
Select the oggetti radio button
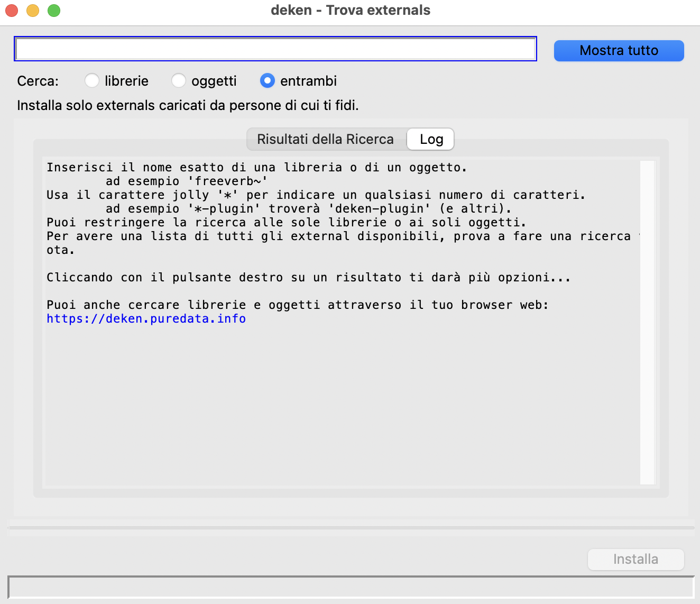179,81
